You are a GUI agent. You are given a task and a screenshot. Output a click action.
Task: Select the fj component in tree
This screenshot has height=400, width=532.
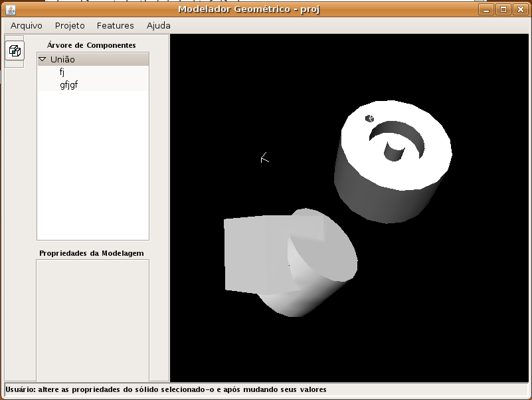pos(62,72)
